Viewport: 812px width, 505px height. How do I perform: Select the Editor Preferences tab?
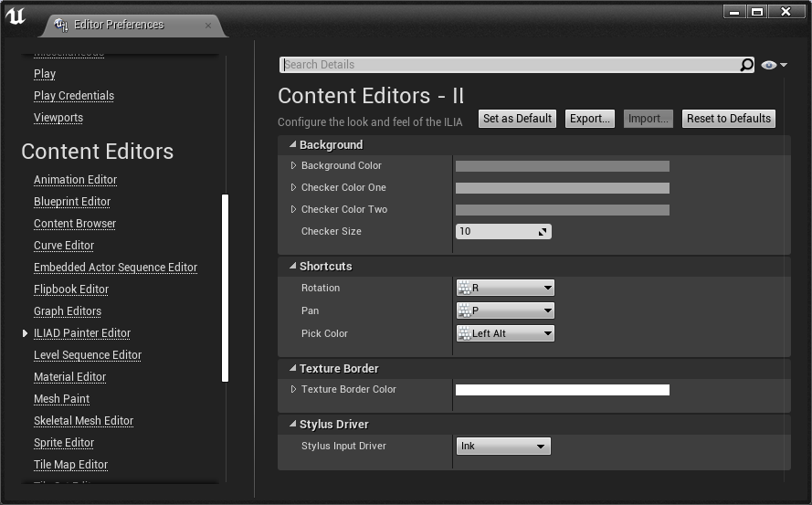click(x=133, y=26)
